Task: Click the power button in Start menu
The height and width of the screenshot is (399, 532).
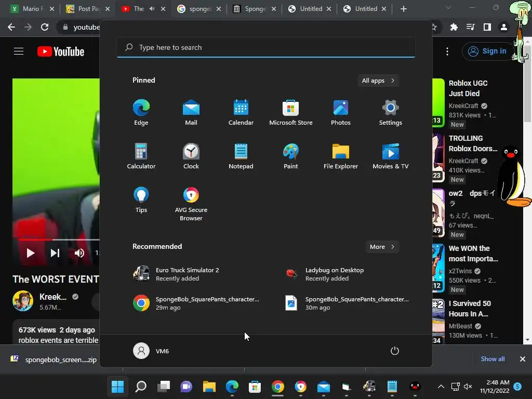Action: 395,351
